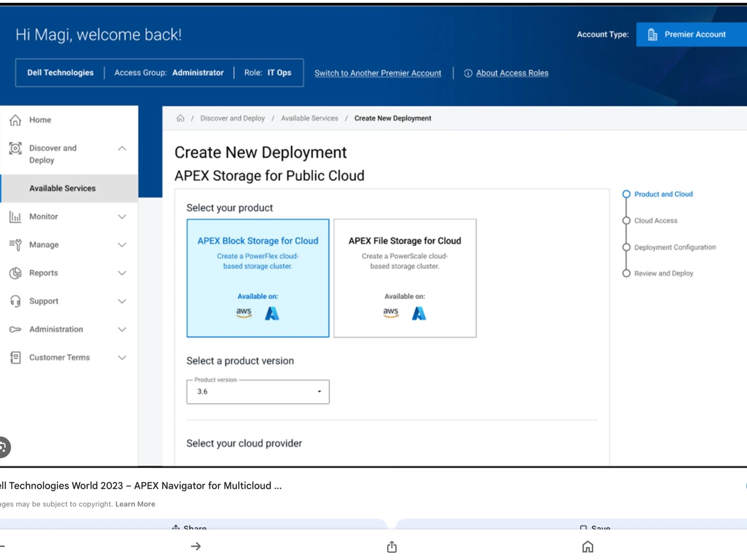Collapse the Discover and Deploy section chevron

pyautogui.click(x=122, y=148)
